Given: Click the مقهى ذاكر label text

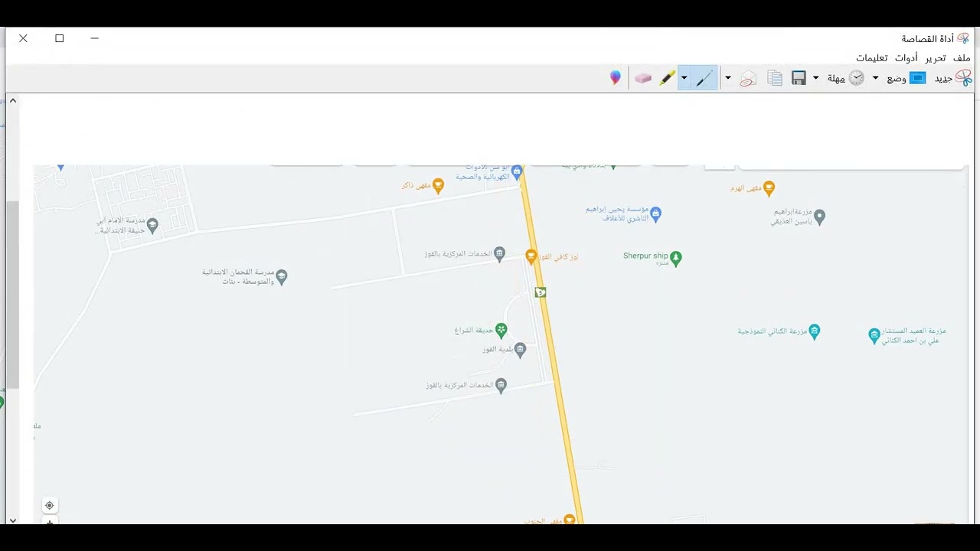Looking at the screenshot, I should 416,185.
